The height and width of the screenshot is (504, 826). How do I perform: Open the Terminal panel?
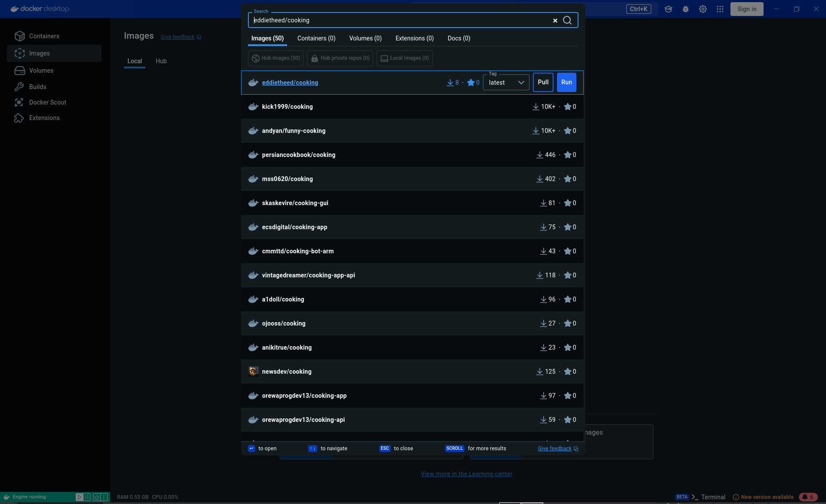coord(708,497)
